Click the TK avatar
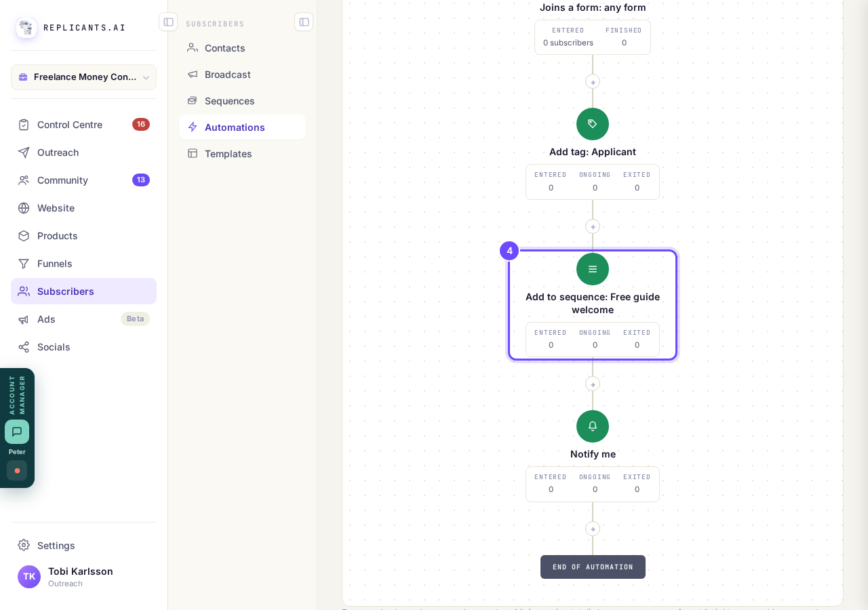This screenshot has width=868, height=610. (29, 577)
